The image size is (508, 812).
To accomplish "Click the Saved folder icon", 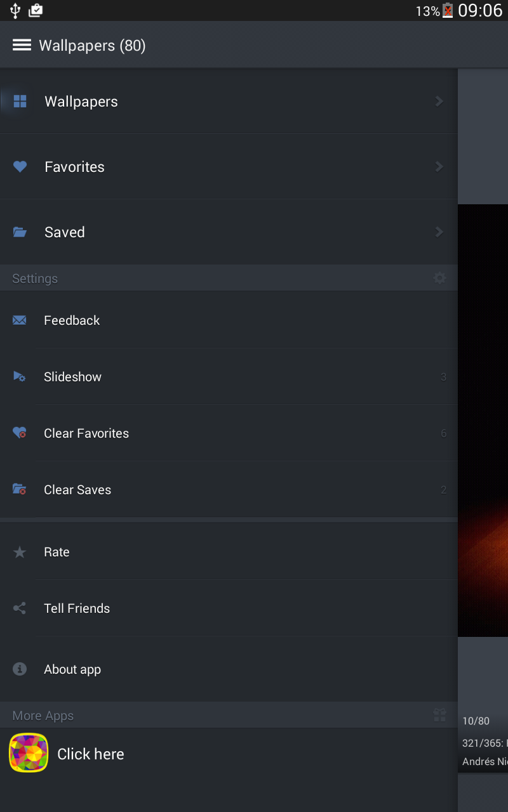I will click(x=20, y=232).
